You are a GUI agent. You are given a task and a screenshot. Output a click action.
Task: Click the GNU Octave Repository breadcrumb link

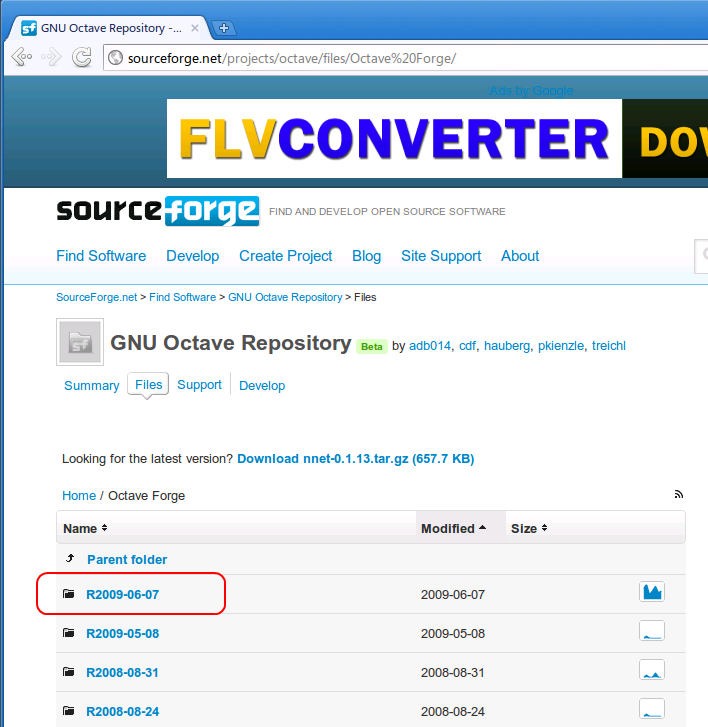click(285, 297)
